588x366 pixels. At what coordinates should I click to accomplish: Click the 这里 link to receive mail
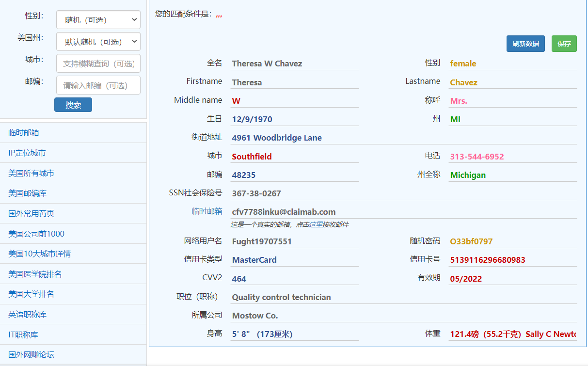316,224
